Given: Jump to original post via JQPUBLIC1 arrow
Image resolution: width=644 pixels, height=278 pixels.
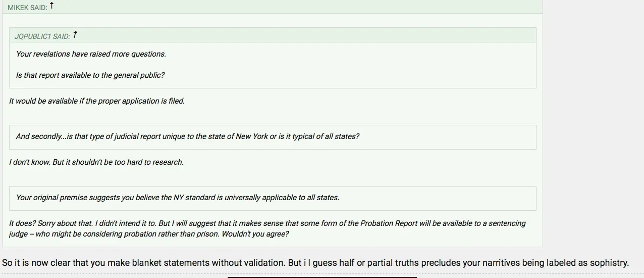Looking at the screenshot, I should tap(75, 35).
